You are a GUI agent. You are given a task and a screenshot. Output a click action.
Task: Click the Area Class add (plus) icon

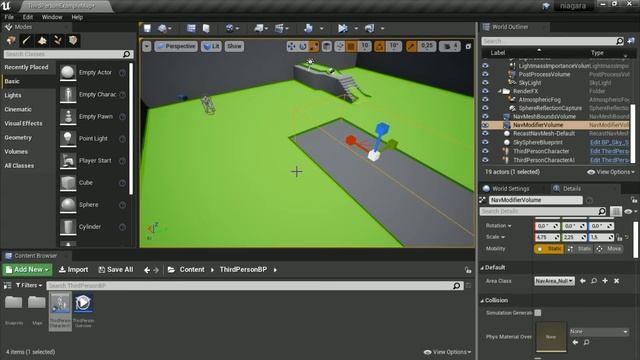tap(605, 281)
